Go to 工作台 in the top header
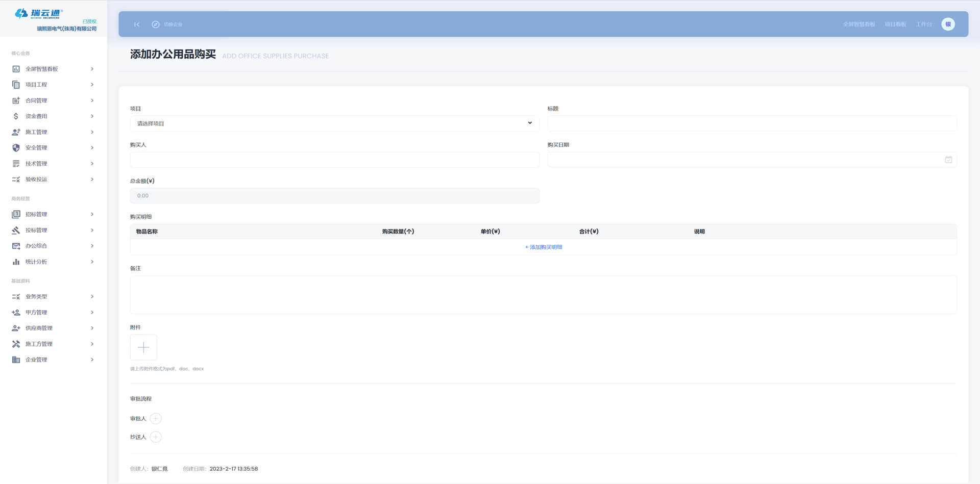 pos(923,24)
